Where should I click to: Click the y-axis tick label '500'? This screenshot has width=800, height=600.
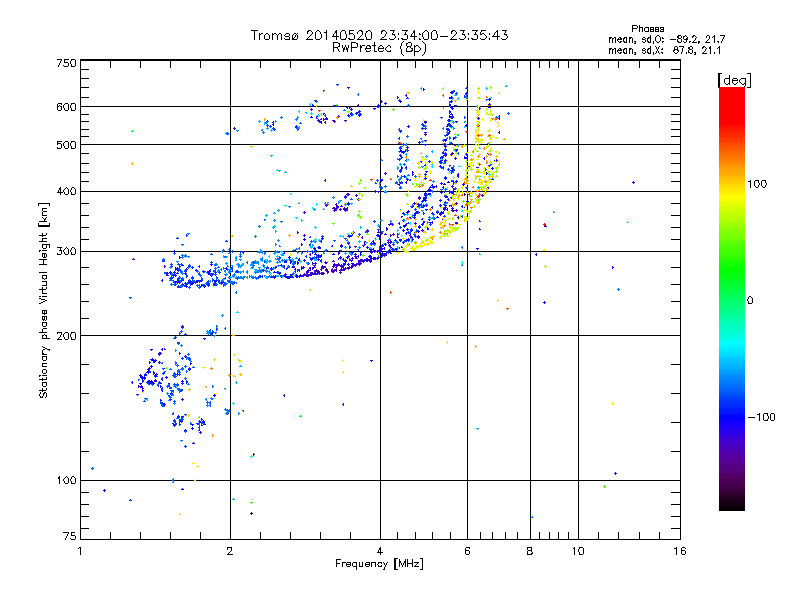point(66,145)
